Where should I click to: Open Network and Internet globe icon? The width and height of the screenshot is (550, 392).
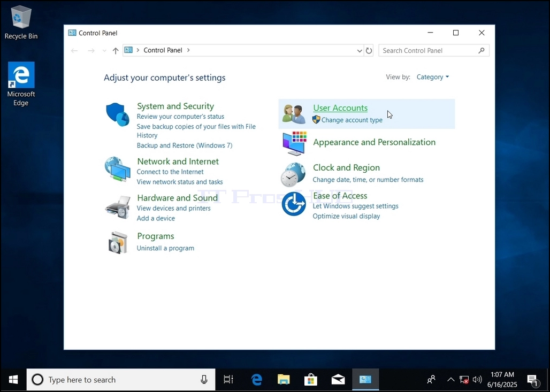(x=118, y=169)
